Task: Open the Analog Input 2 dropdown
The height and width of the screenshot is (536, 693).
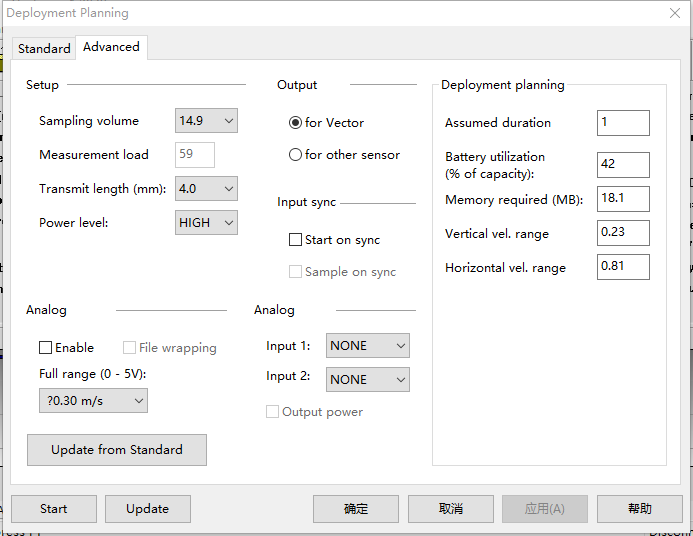Action: (x=368, y=380)
